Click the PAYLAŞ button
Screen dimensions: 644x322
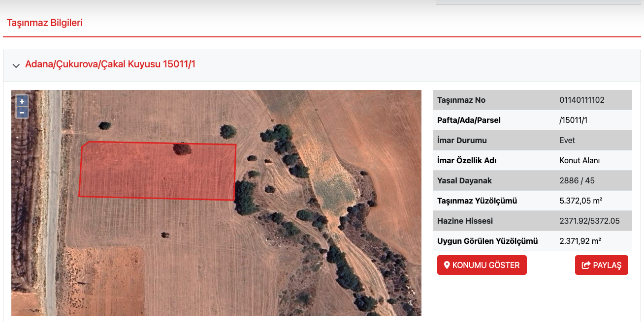(602, 265)
